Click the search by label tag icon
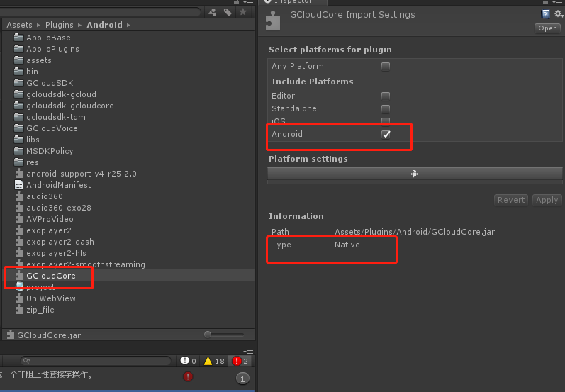The height and width of the screenshot is (392, 565). pyautogui.click(x=228, y=12)
